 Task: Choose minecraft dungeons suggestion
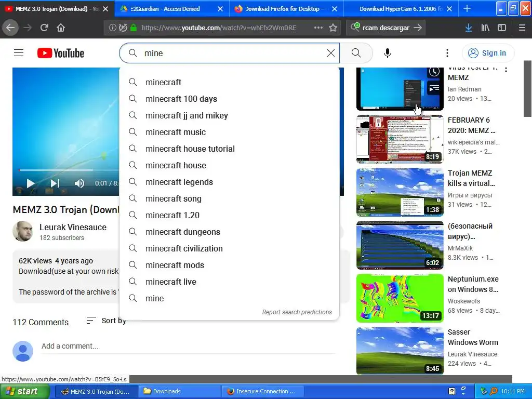click(x=229, y=232)
